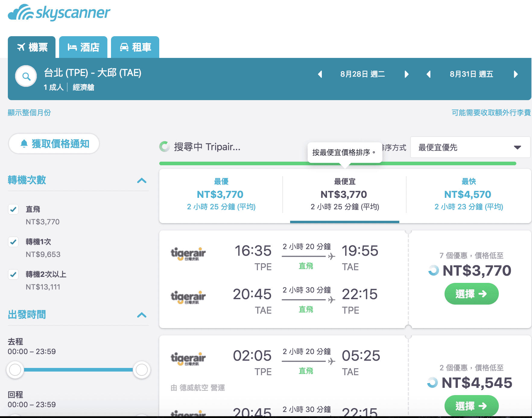
Task: Select the NT$3,770 tigerair flight
Action: coord(471,294)
